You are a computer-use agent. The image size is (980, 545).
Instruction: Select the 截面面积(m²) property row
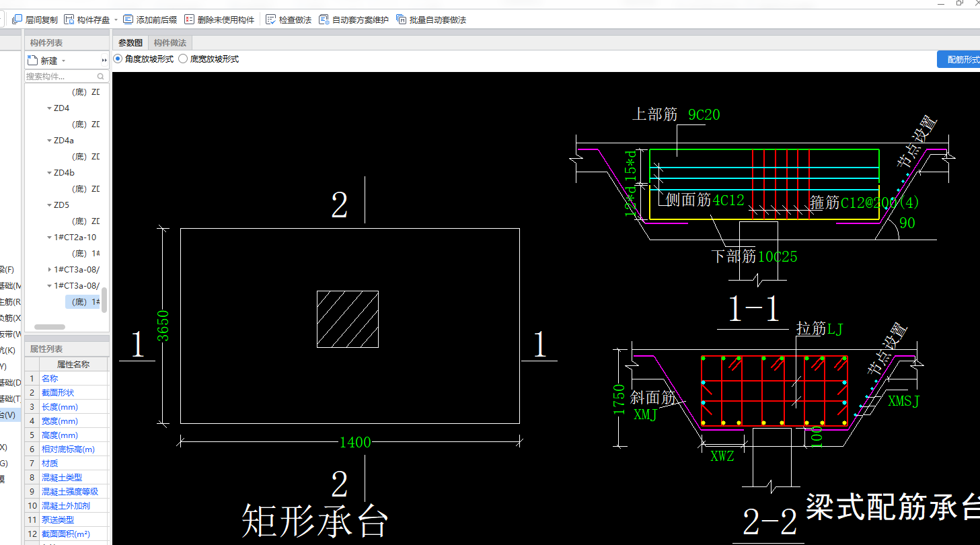click(67, 534)
